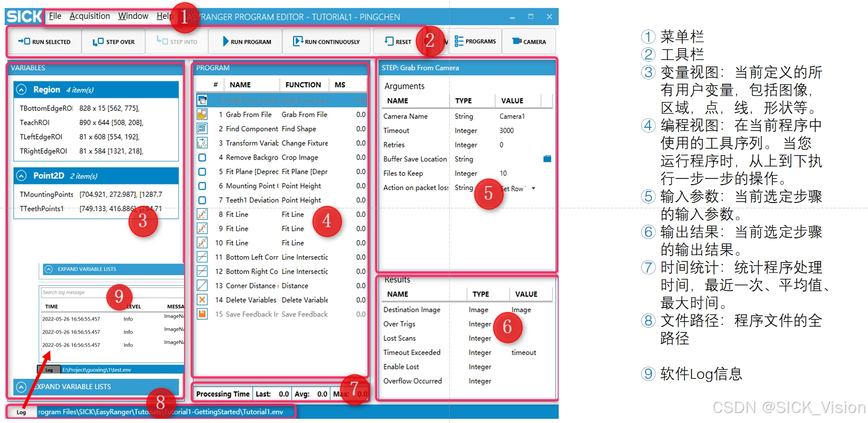Start the program with Run Program
The width and height of the screenshot is (868, 423).
tap(246, 42)
